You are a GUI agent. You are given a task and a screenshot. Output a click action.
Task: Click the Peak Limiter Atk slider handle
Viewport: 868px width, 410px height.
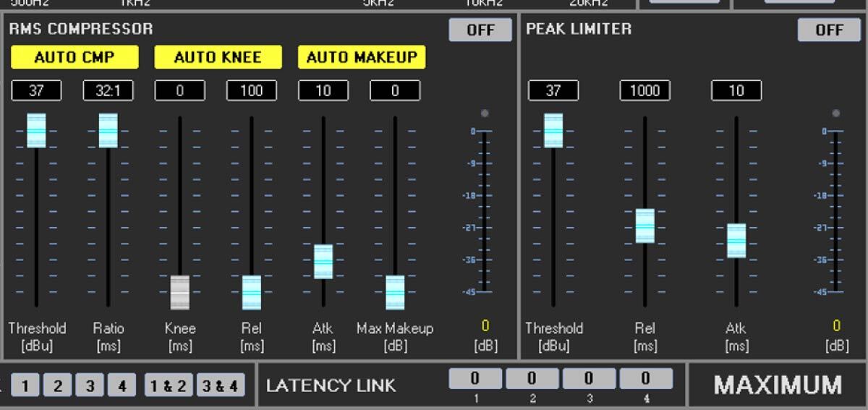click(736, 240)
